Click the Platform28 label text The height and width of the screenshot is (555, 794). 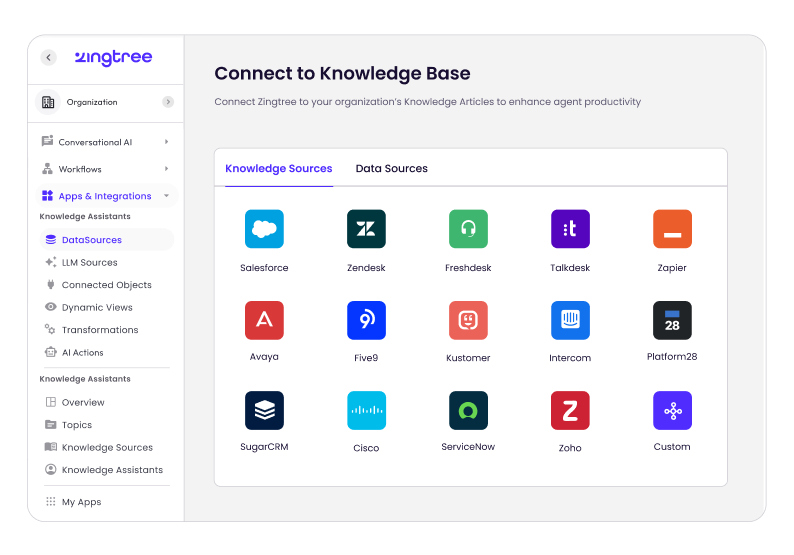[x=672, y=356]
